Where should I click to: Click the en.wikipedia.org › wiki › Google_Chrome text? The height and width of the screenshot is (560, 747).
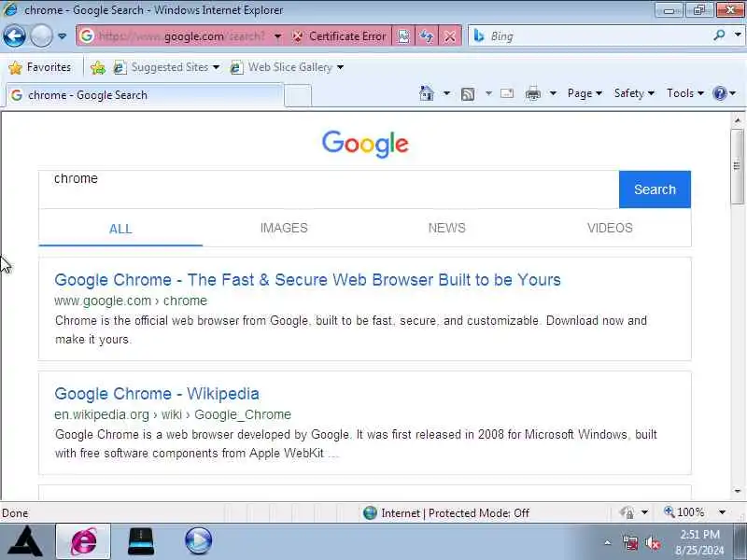pyautogui.click(x=173, y=414)
